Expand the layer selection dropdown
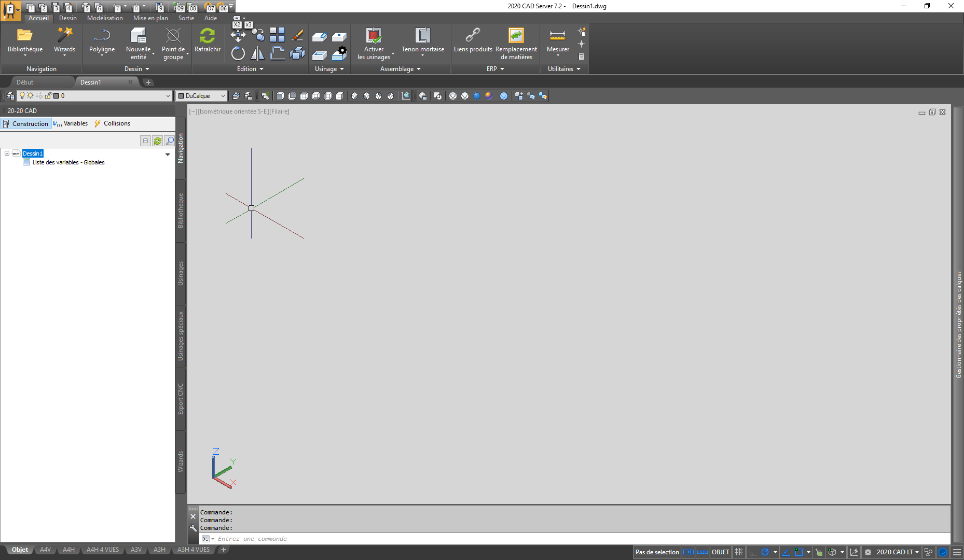Viewport: 964px width, 560px height. point(168,96)
